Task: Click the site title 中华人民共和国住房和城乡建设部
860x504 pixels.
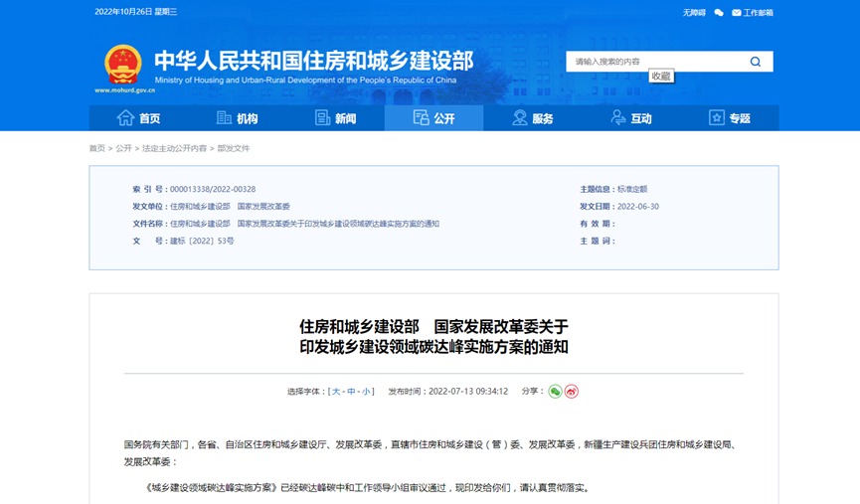Action: pyautogui.click(x=314, y=61)
